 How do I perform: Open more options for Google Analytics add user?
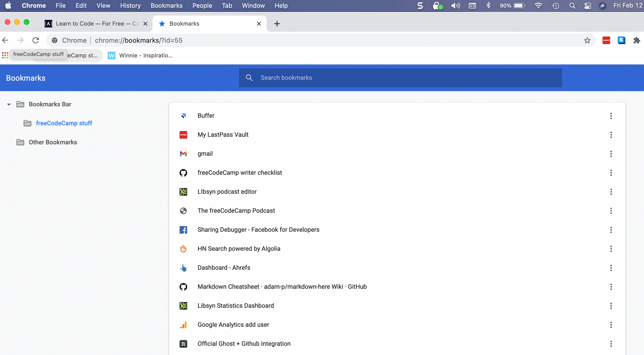(611, 325)
